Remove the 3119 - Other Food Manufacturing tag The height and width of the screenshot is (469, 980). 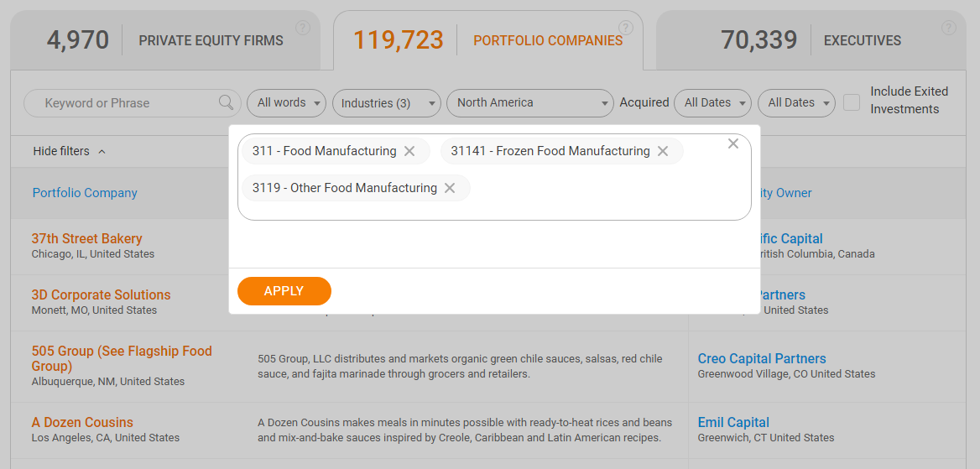coord(450,188)
